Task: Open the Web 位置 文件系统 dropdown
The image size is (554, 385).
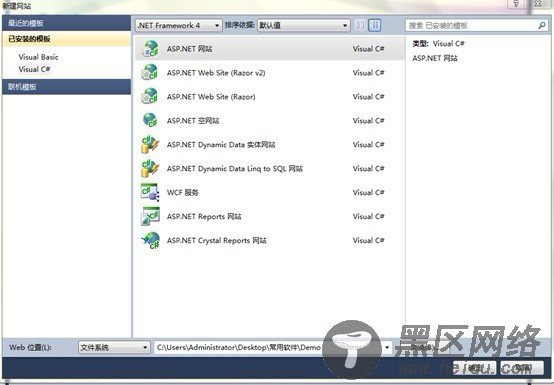Action: [113, 348]
